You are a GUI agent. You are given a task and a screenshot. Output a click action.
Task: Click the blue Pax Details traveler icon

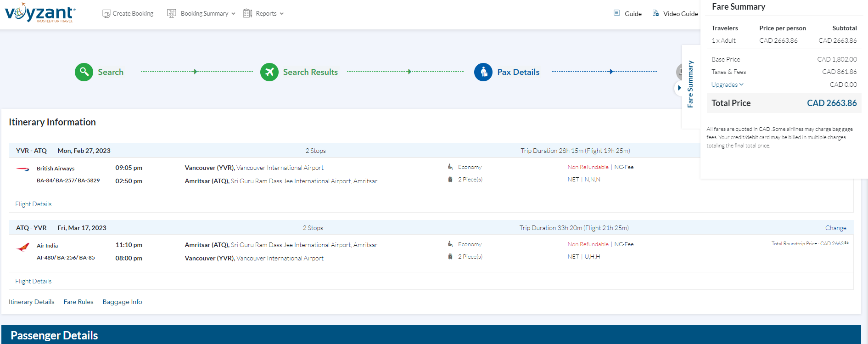click(x=483, y=72)
